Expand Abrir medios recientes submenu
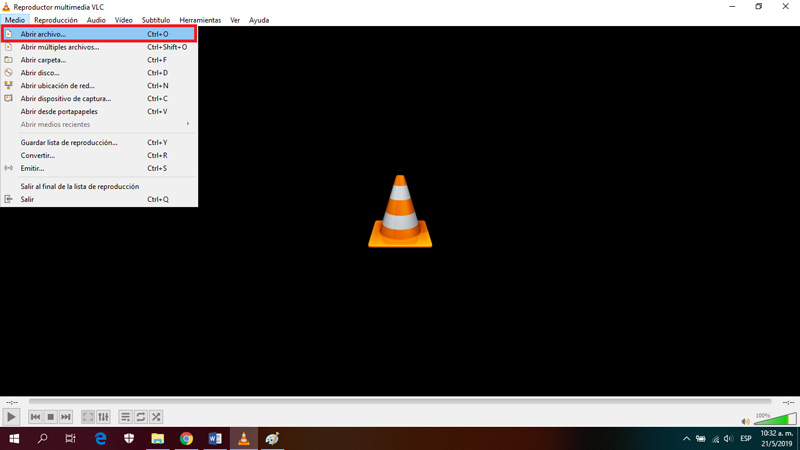This screenshot has height=450, width=800. [x=98, y=124]
